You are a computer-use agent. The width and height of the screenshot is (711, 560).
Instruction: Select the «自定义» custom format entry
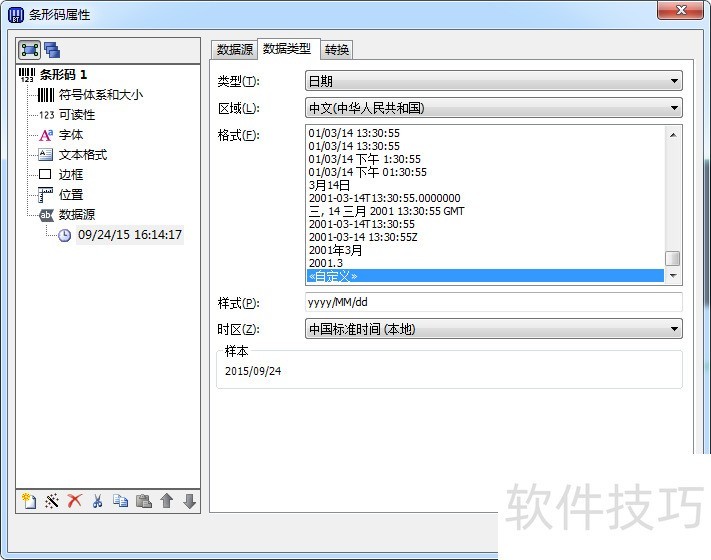click(333, 276)
